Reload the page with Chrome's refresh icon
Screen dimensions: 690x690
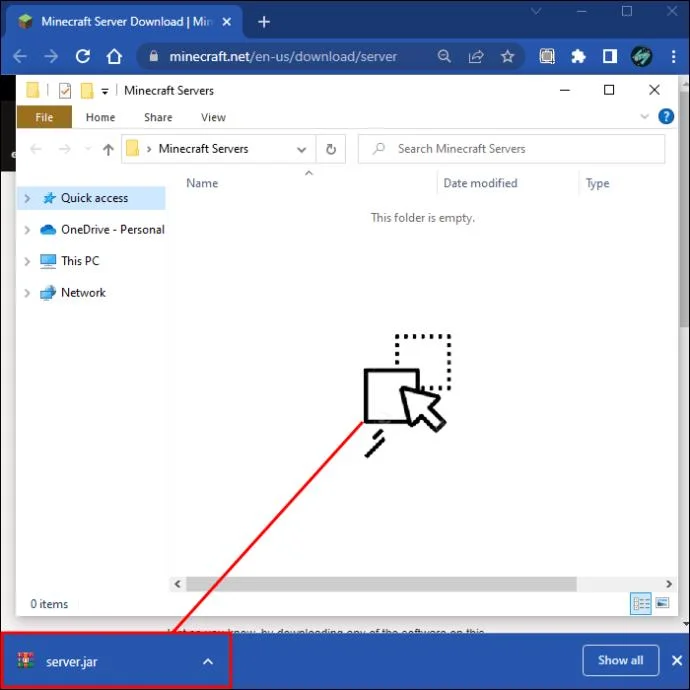point(83,56)
